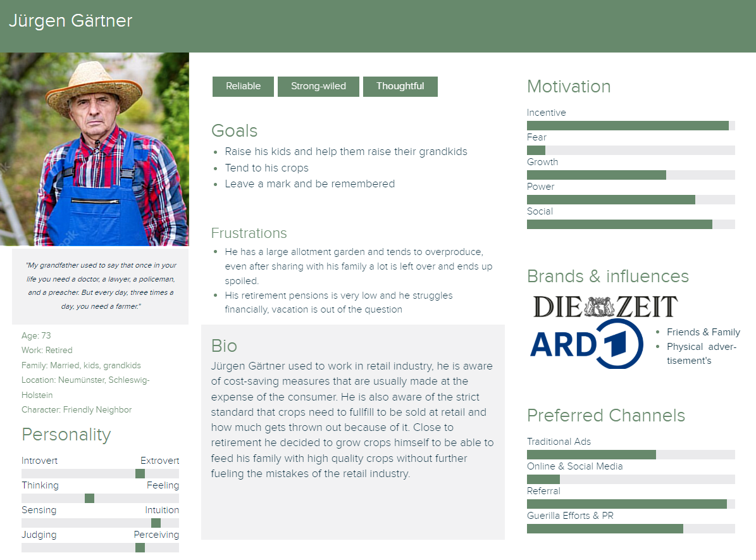This screenshot has height=560, width=756.
Task: Click the Online & Social Media bar
Action: click(631, 479)
